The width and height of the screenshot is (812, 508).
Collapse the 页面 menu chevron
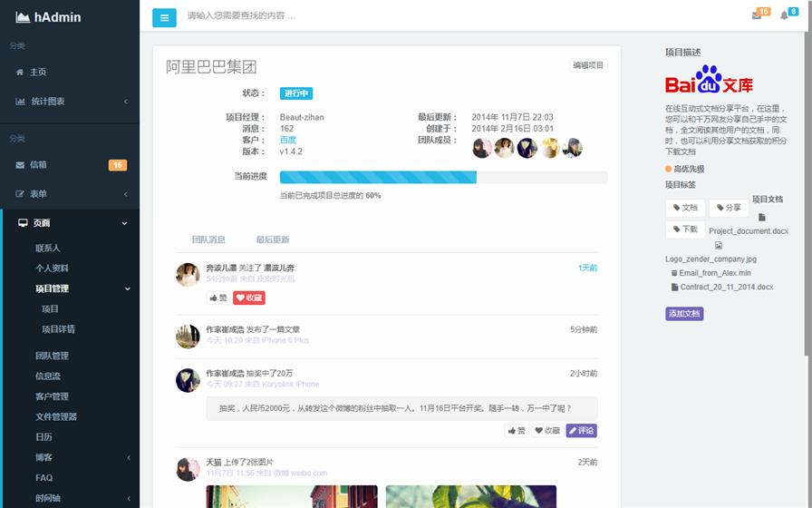pos(124,223)
